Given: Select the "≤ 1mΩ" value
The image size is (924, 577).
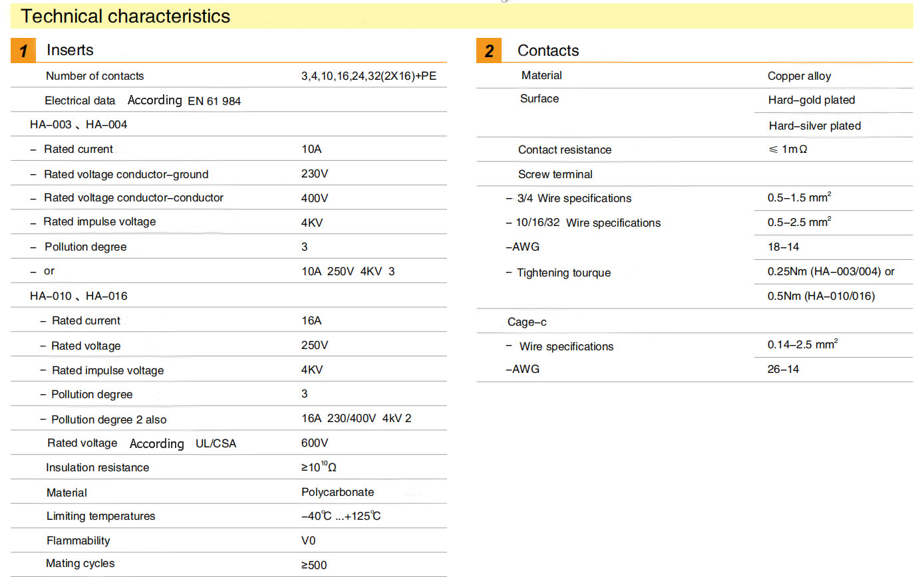Looking at the screenshot, I should click(x=788, y=150).
